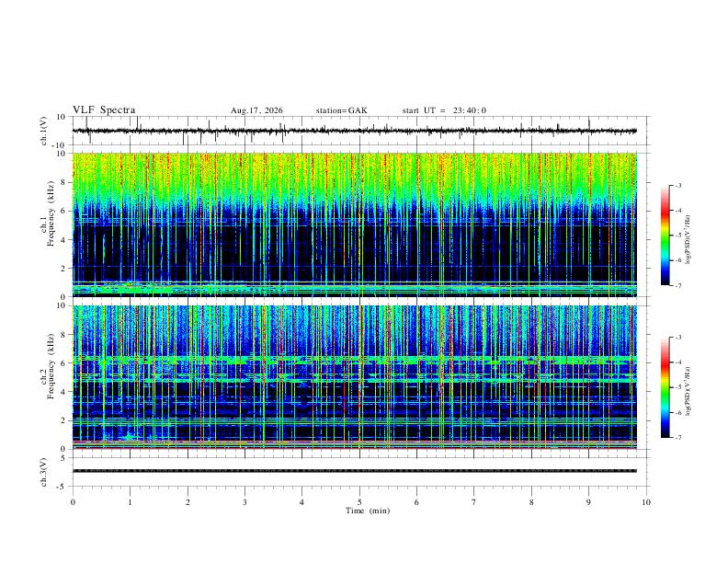
Task: Click the -3 label on ch.1 color bar
Action: [677, 185]
